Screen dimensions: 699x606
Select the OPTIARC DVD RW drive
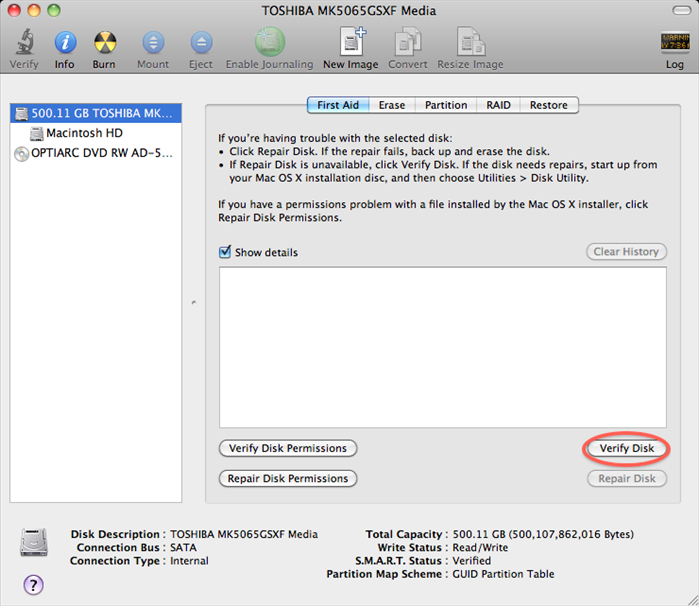coord(95,153)
